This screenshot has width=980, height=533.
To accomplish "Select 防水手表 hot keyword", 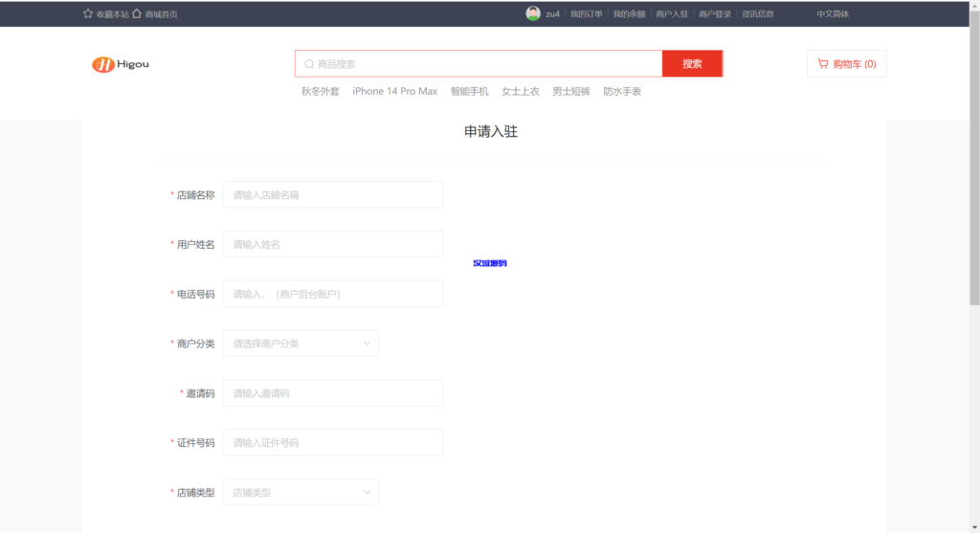I will pyautogui.click(x=622, y=91).
